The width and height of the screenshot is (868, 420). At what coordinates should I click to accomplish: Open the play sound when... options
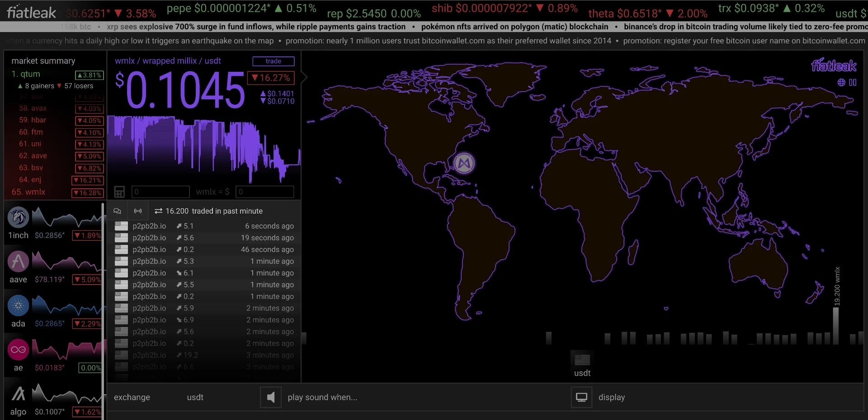[322, 397]
